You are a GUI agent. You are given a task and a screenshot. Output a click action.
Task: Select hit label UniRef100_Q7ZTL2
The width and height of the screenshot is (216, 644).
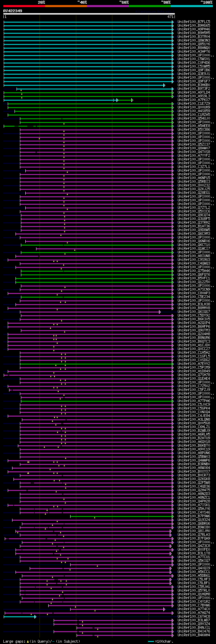click(194, 208)
